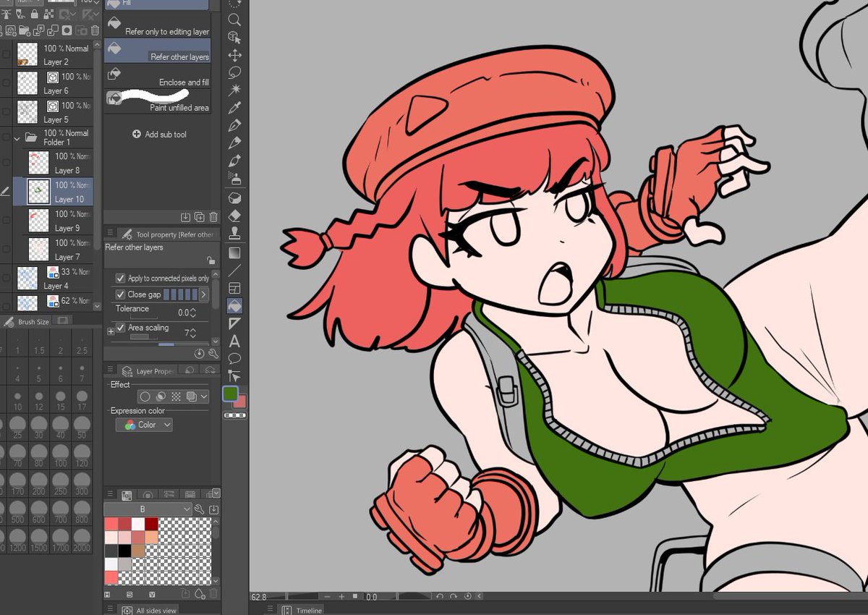Apply Border effect circle icon
868x615 pixels.
coord(145,396)
